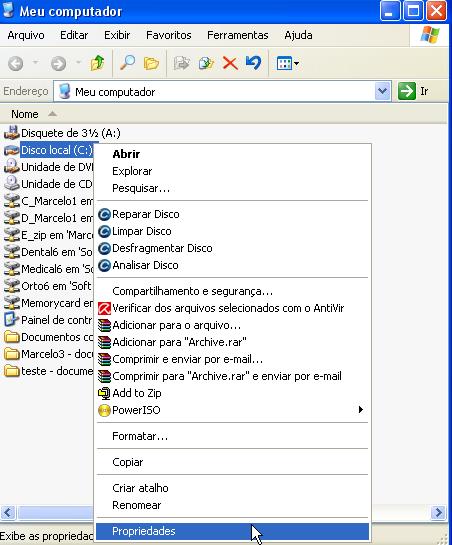Choose Desfragmentar Disco menu entry
Viewport: 452px width, 545px height.
tap(232, 248)
